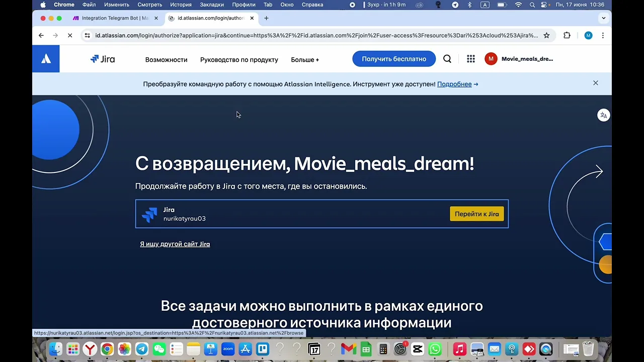Open Gmail from the dock
This screenshot has height=362, width=644.
click(x=348, y=348)
